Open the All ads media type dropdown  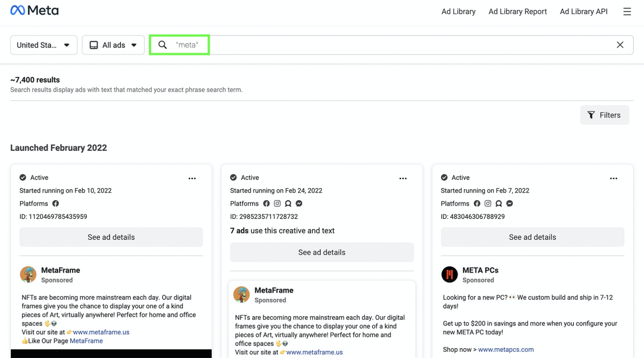click(x=113, y=45)
